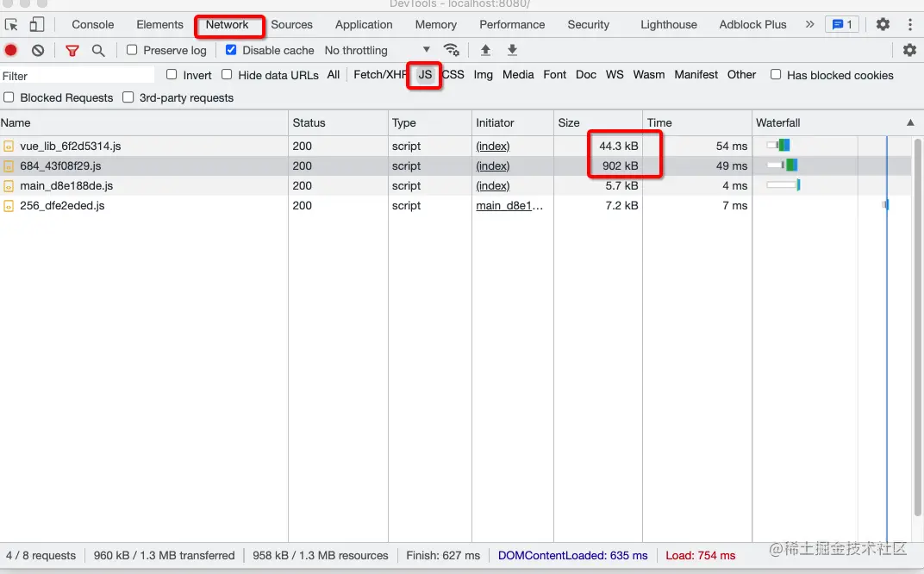Filter requests by Img type

(x=484, y=75)
